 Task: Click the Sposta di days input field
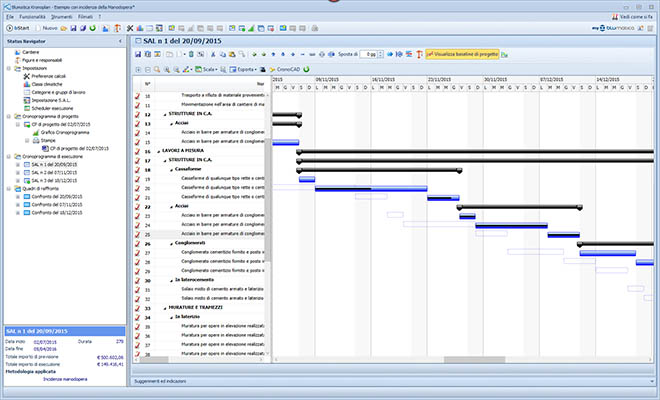pyautogui.click(x=367, y=53)
